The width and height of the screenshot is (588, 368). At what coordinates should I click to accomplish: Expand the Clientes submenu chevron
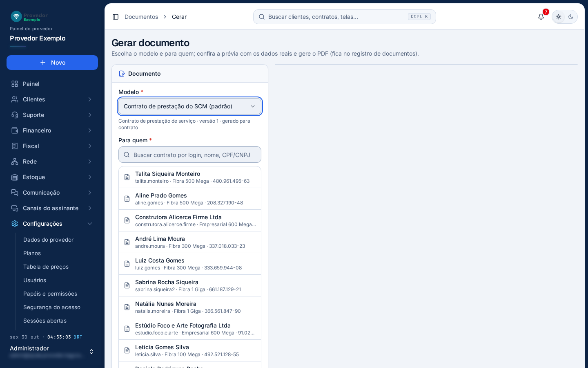click(90, 99)
